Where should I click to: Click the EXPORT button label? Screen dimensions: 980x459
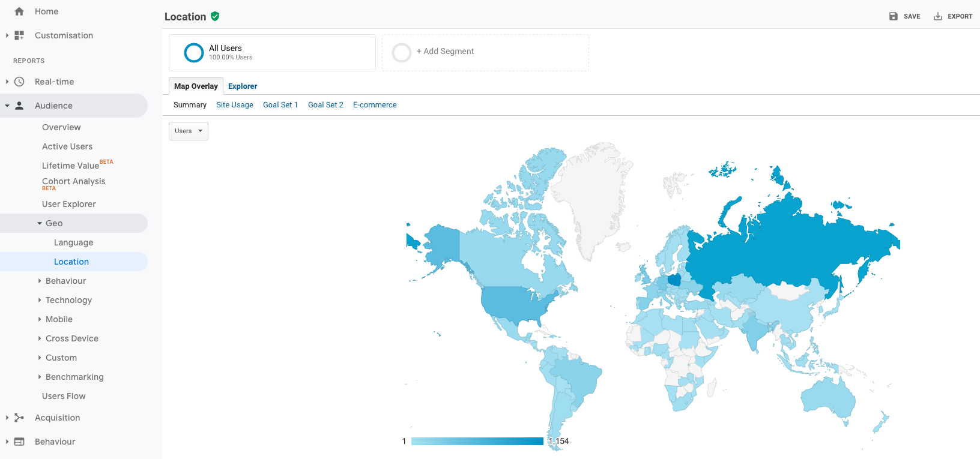(x=960, y=17)
